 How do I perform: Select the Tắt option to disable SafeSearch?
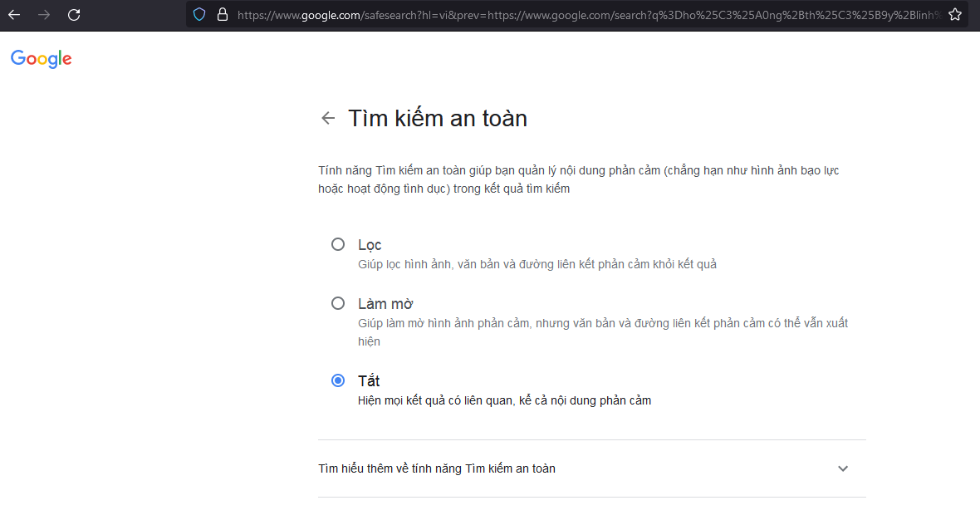[x=338, y=380]
